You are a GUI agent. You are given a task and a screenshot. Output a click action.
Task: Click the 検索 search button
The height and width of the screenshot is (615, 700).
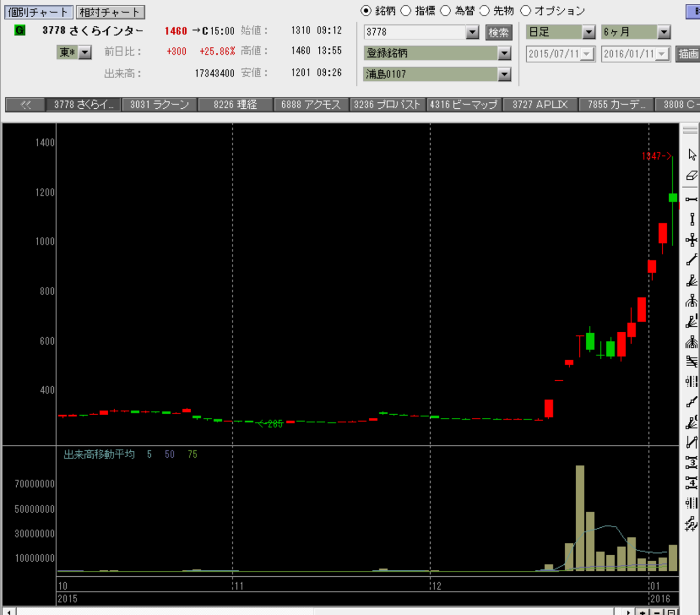[499, 32]
